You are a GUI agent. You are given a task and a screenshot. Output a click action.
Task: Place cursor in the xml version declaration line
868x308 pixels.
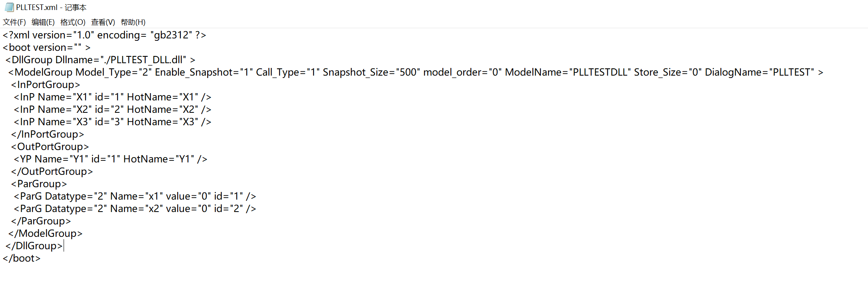pos(104,35)
